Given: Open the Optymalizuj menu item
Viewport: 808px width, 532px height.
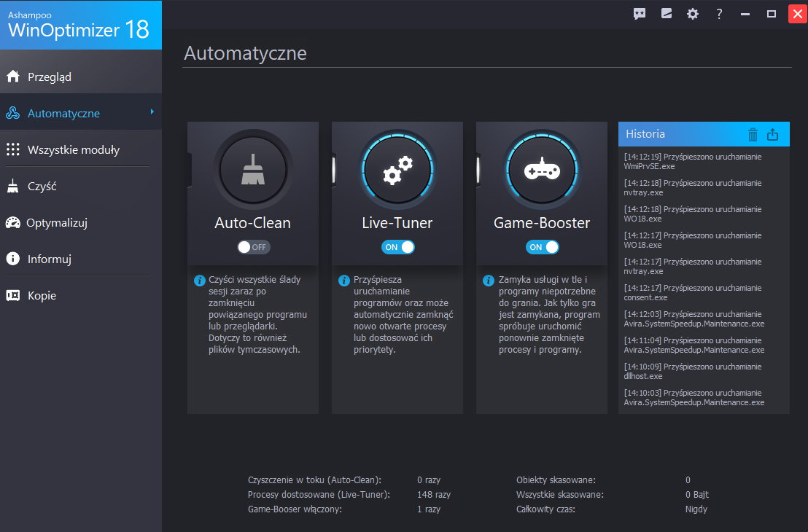Looking at the screenshot, I should click(x=81, y=222).
